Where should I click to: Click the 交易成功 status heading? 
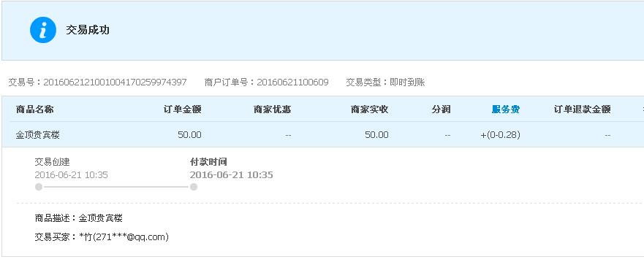pyautogui.click(x=88, y=30)
